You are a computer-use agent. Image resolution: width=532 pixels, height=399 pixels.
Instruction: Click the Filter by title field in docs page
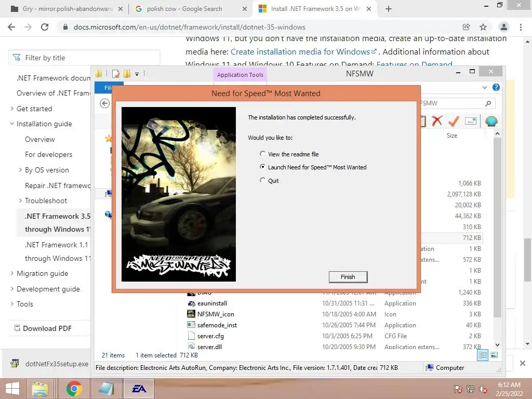click(85, 58)
